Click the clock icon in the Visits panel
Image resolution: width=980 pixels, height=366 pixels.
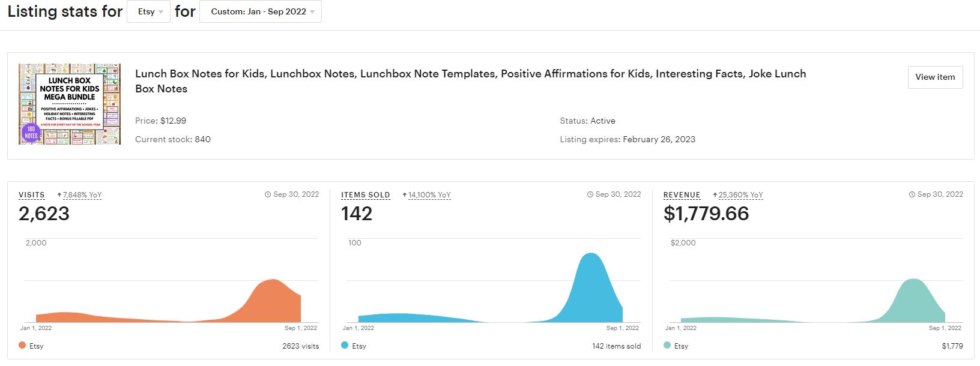coord(268,194)
